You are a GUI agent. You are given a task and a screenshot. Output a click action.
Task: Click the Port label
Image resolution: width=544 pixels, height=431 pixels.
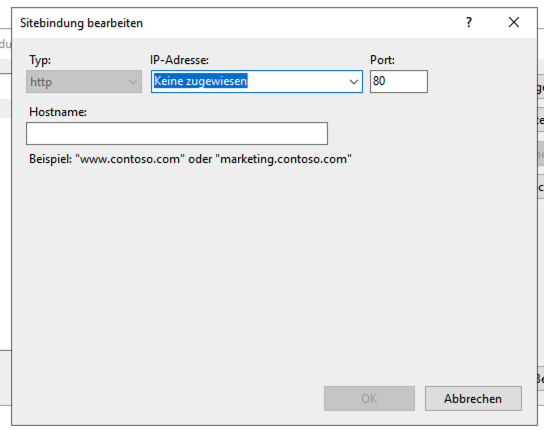[x=382, y=60]
